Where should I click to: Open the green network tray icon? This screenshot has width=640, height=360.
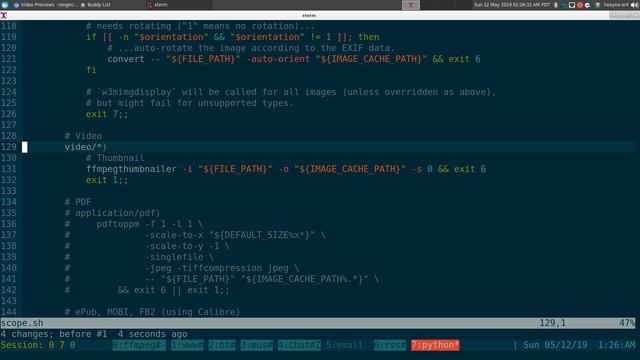(564, 5)
